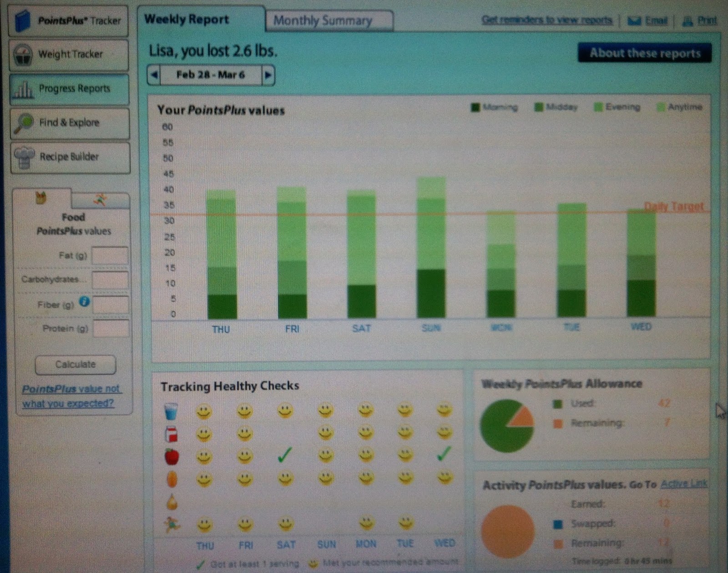Select the Protein (g) input field
This screenshot has width=728, height=573.
(111, 329)
